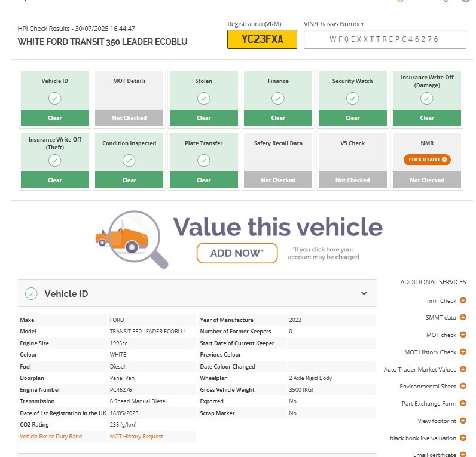Select the NMR tile heading
The width and height of the screenshot is (476, 457).
pyautogui.click(x=427, y=143)
